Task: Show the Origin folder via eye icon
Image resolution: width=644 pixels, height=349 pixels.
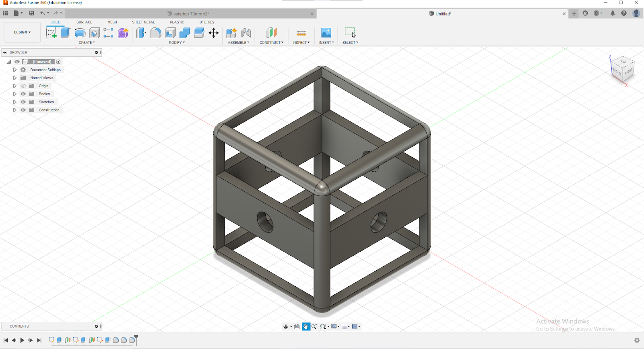Action: (23, 86)
